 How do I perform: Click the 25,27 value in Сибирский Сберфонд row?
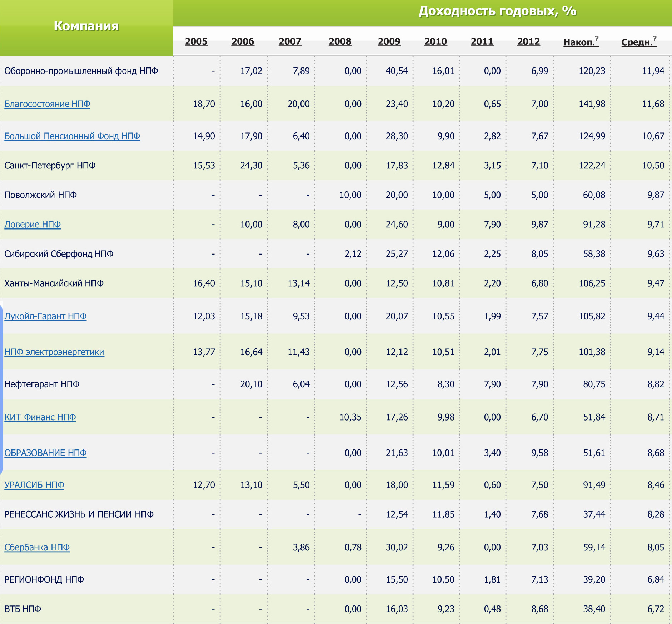(x=397, y=254)
